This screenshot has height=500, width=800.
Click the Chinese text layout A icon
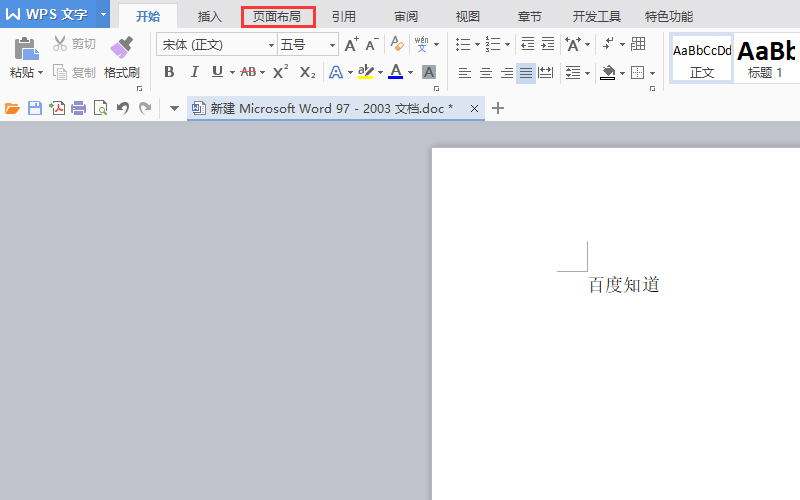572,44
